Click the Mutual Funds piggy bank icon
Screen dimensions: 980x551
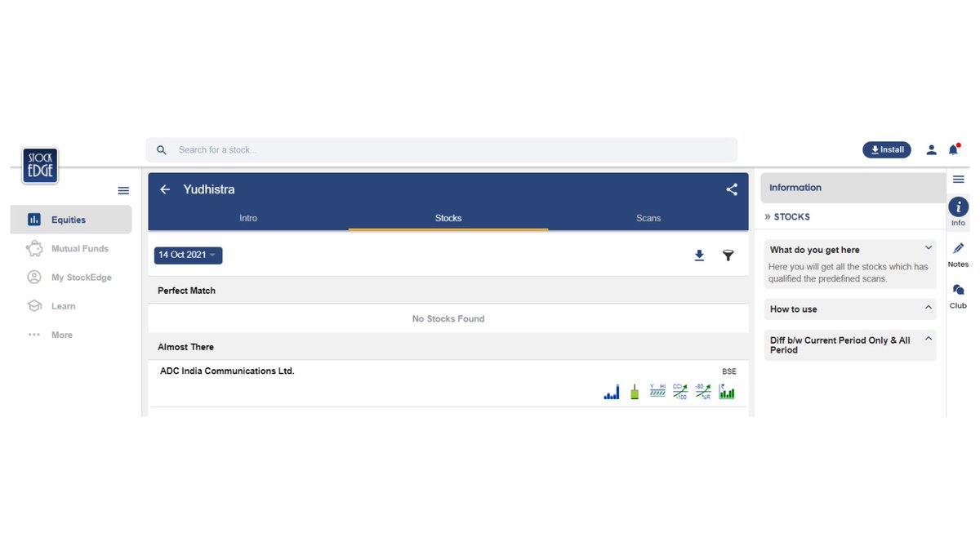pos(34,248)
